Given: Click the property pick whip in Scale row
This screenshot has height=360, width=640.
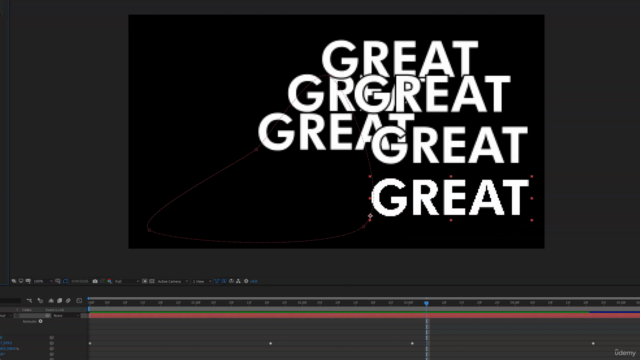Looking at the screenshot, I should [51, 349].
